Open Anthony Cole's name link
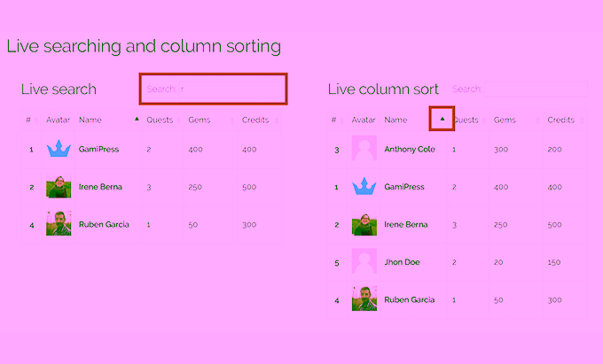The image size is (603, 364). tap(409, 150)
